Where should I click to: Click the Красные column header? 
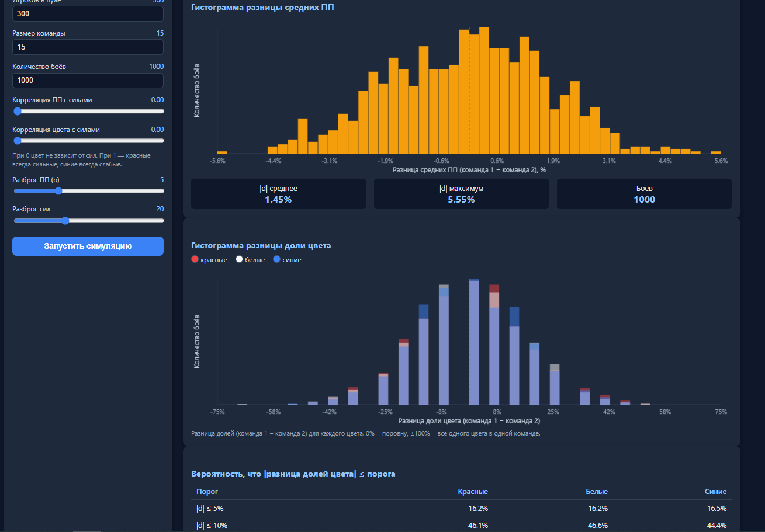[x=473, y=492]
